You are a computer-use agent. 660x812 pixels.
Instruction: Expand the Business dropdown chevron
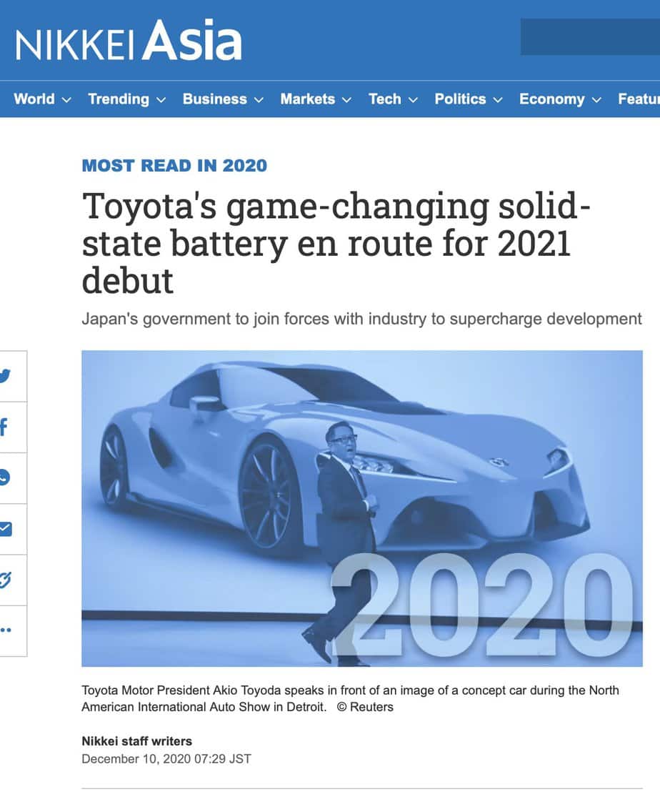(x=259, y=100)
